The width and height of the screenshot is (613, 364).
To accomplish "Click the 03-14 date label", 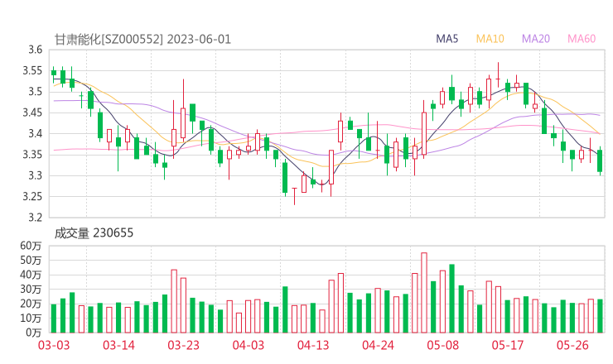I will click(118, 345).
